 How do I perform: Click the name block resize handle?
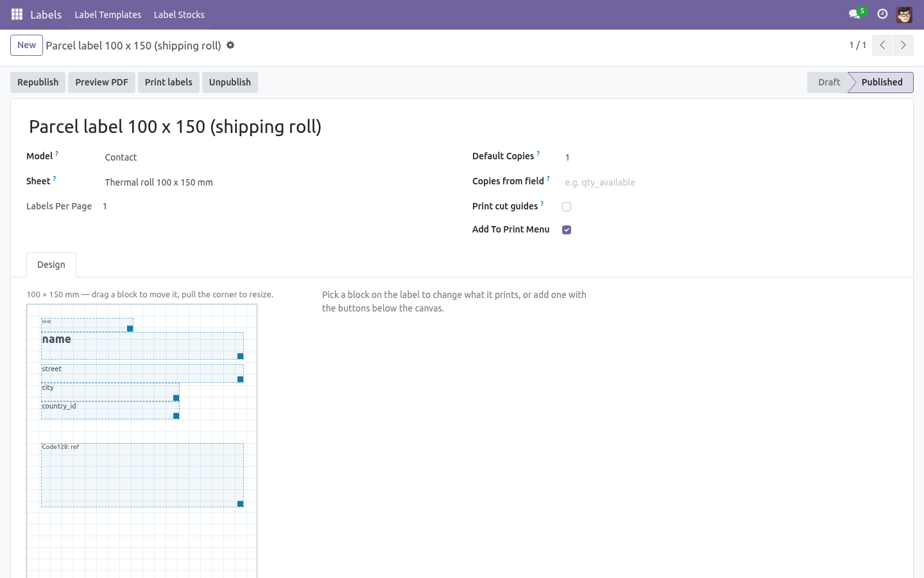(241, 356)
